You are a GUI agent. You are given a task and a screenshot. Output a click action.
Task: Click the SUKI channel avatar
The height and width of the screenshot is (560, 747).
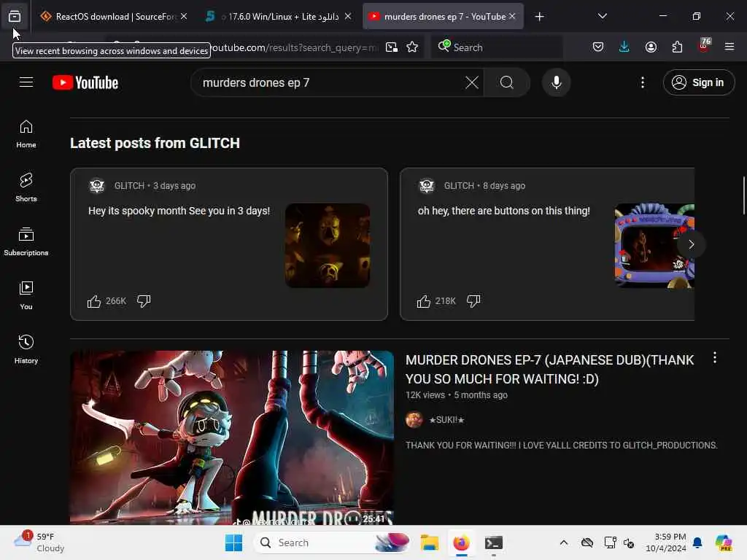coord(414,420)
